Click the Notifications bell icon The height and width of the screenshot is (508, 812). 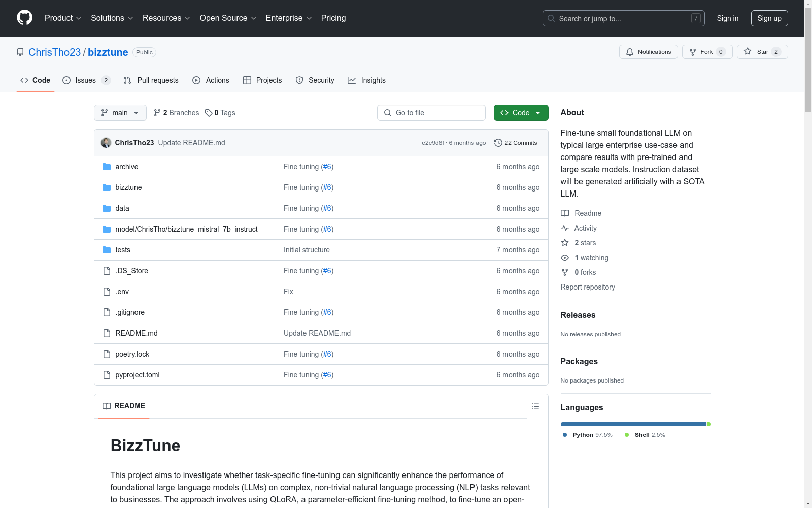[630, 52]
